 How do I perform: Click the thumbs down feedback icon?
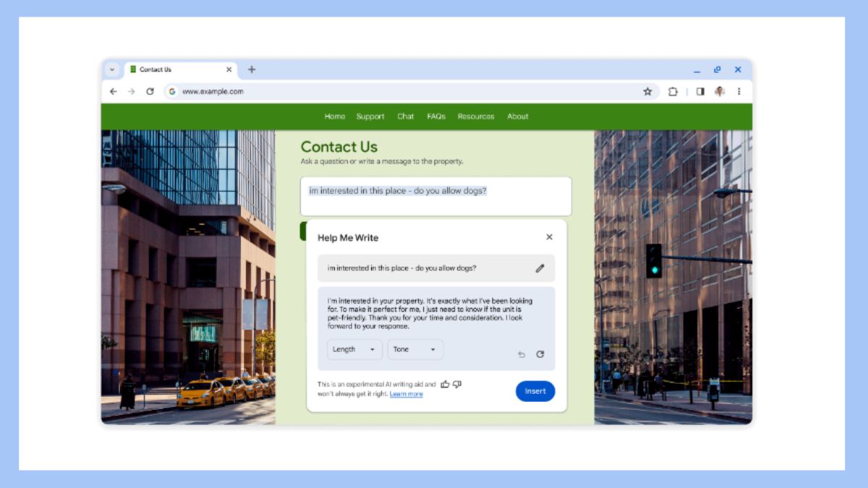(x=457, y=385)
